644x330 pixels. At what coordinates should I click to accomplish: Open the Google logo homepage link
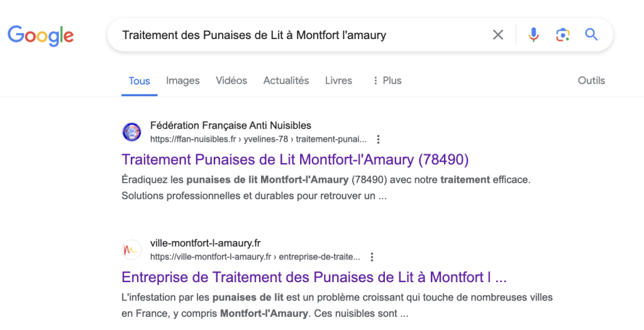point(41,35)
